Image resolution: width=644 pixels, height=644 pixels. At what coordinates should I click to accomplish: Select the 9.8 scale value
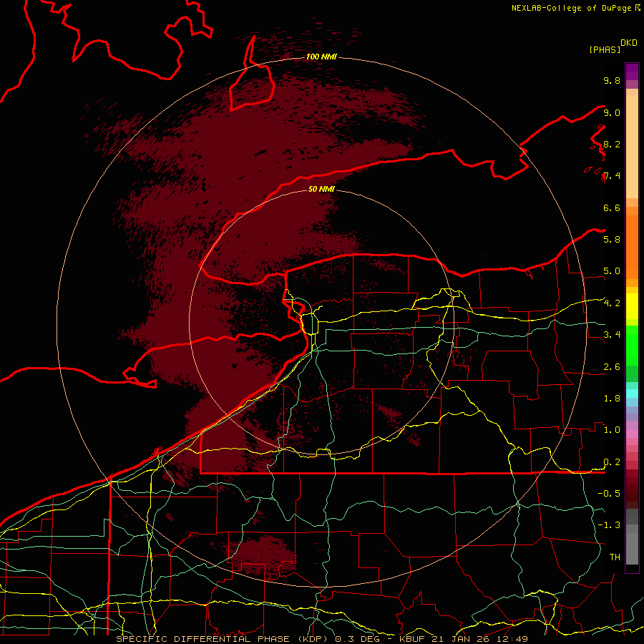612,80
